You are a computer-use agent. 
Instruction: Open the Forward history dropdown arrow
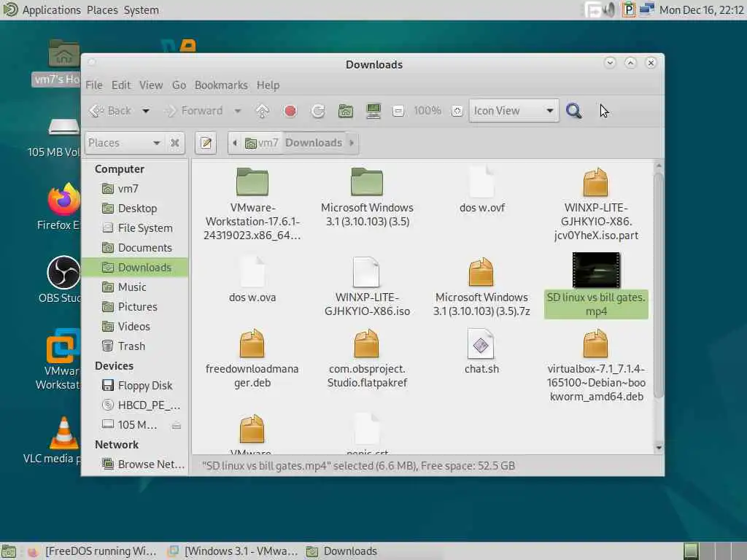[x=237, y=111]
